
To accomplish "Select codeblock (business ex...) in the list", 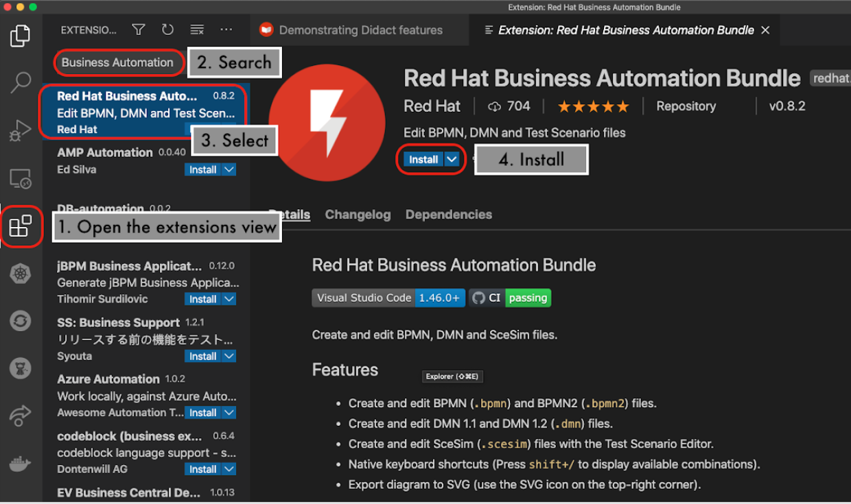I will click(146, 453).
